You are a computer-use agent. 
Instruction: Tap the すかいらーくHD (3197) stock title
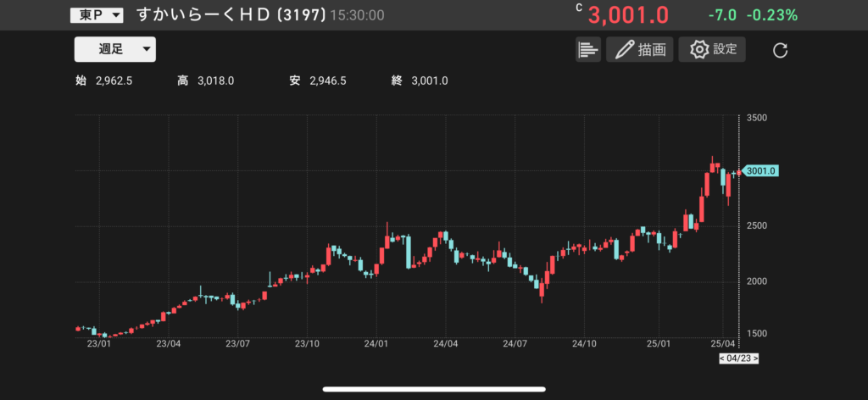click(x=229, y=15)
